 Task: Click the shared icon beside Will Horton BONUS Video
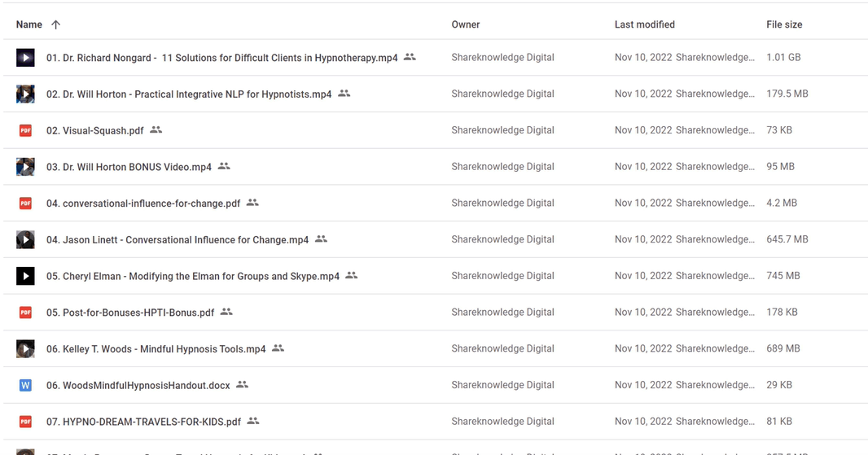[x=224, y=166]
